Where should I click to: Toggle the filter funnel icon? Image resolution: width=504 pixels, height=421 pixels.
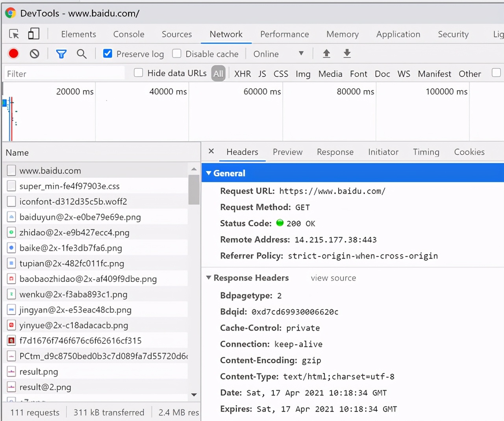[x=61, y=54]
